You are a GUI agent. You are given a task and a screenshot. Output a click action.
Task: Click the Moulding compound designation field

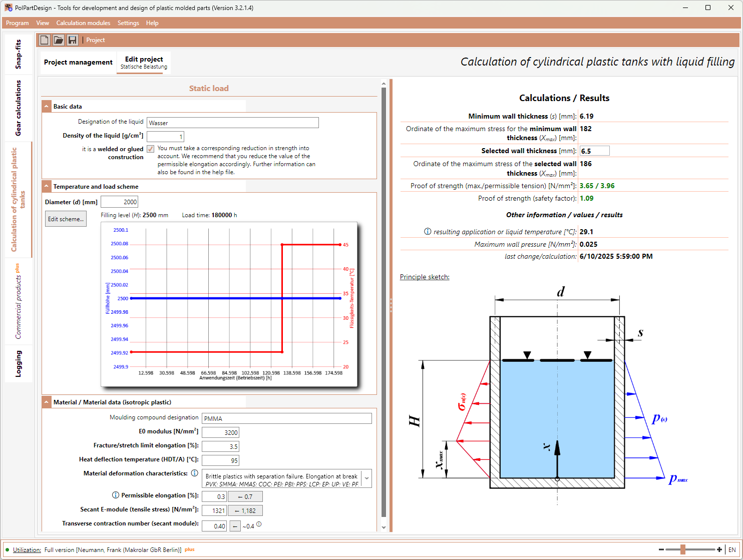[x=287, y=418]
